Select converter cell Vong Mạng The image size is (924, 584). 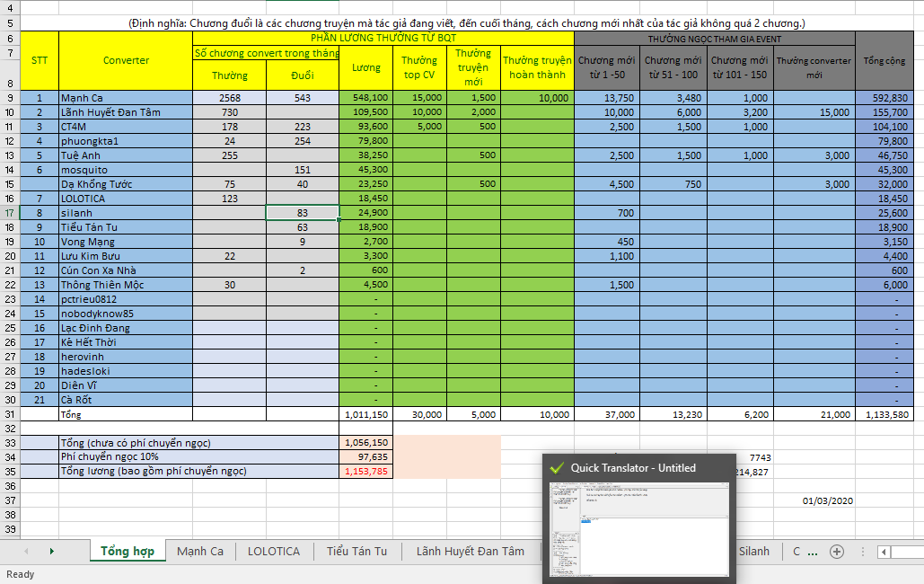[x=126, y=242]
